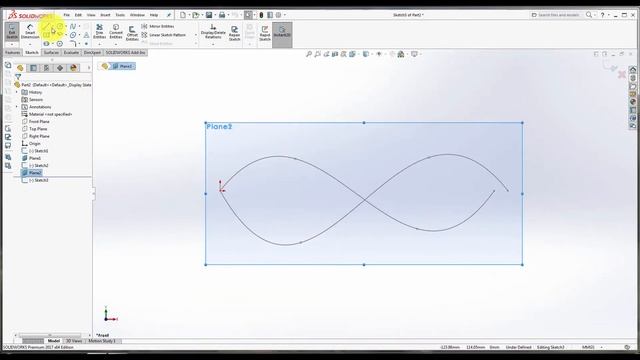This screenshot has width=640, height=360.
Task: Open the Edit menu
Action: coord(78,15)
